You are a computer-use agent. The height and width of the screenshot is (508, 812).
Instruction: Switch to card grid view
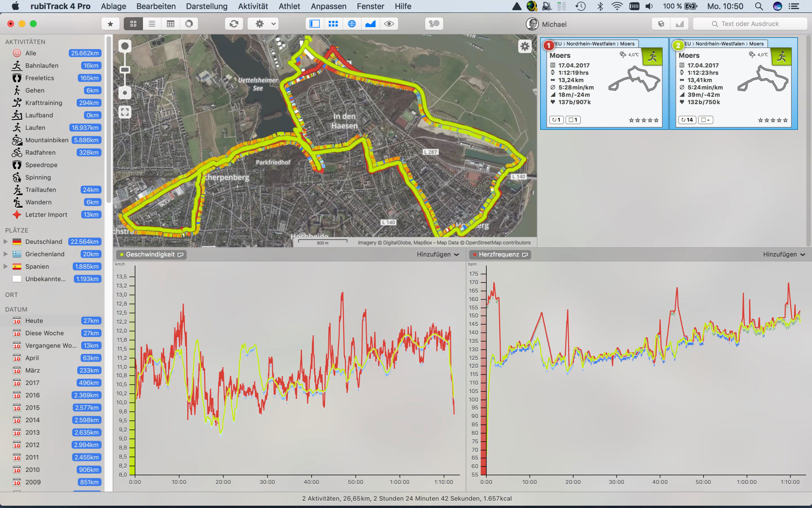(x=133, y=24)
